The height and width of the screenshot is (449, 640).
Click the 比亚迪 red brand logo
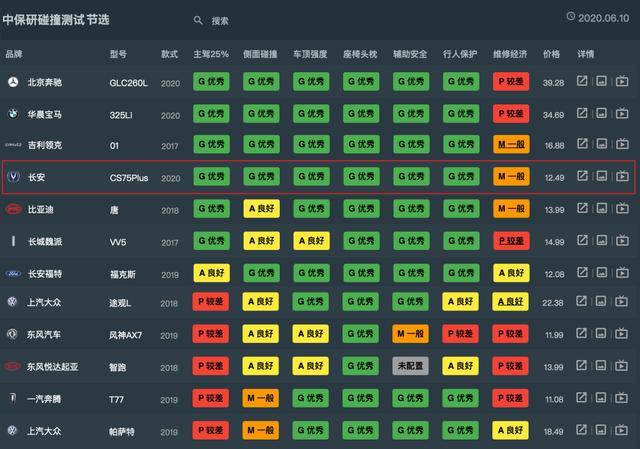point(13,209)
